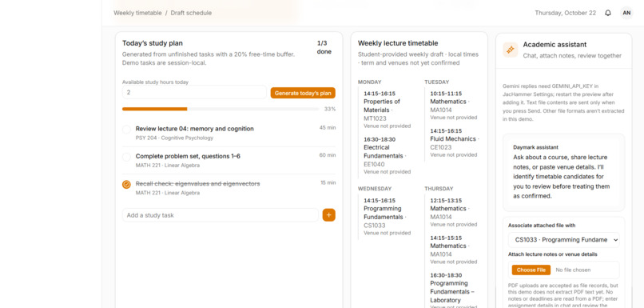Go to Weekly timetable breadcrumb
Image resolution: width=644 pixels, height=308 pixels.
click(137, 13)
